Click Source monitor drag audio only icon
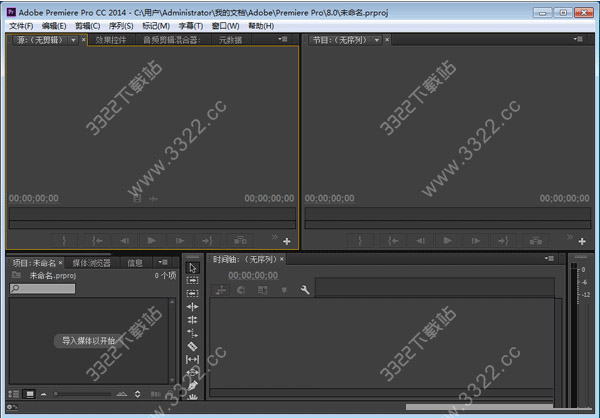The width and height of the screenshot is (600, 418). [153, 199]
